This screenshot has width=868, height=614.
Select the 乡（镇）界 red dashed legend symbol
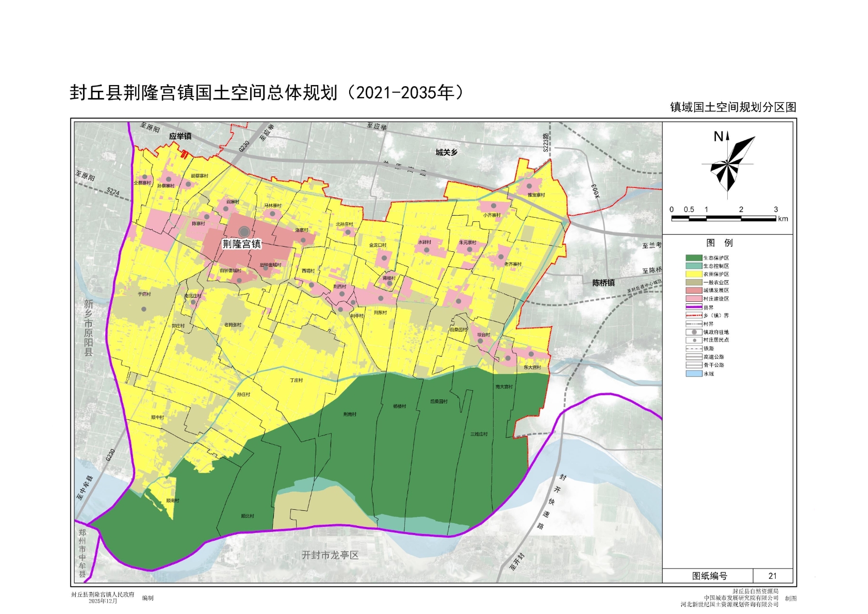coord(694,316)
